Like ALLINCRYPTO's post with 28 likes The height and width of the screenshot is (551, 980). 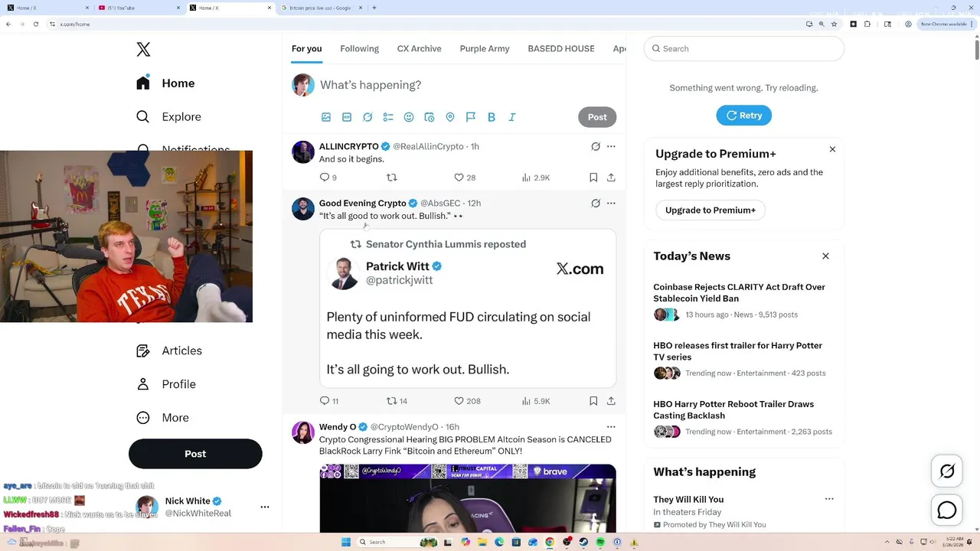(465, 178)
